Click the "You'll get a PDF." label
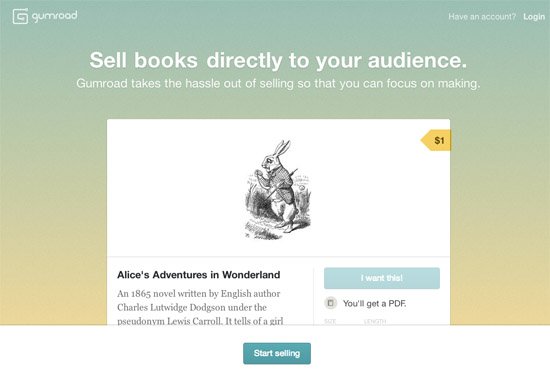Image resolution: width=550 pixels, height=376 pixels. (x=374, y=303)
